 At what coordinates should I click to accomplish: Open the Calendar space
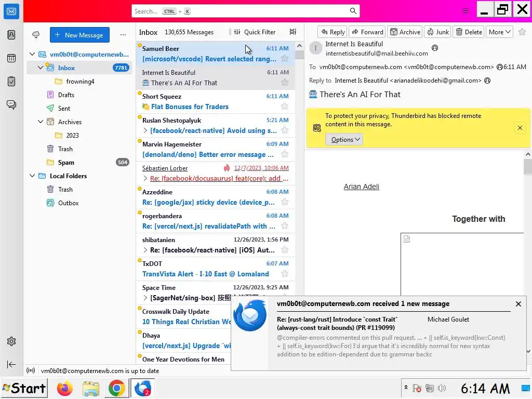coord(11,58)
